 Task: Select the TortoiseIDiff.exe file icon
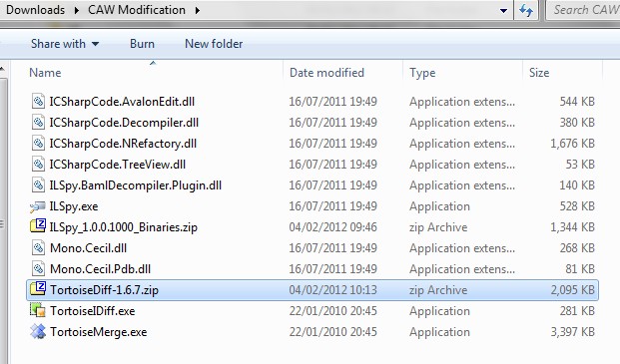pos(38,311)
